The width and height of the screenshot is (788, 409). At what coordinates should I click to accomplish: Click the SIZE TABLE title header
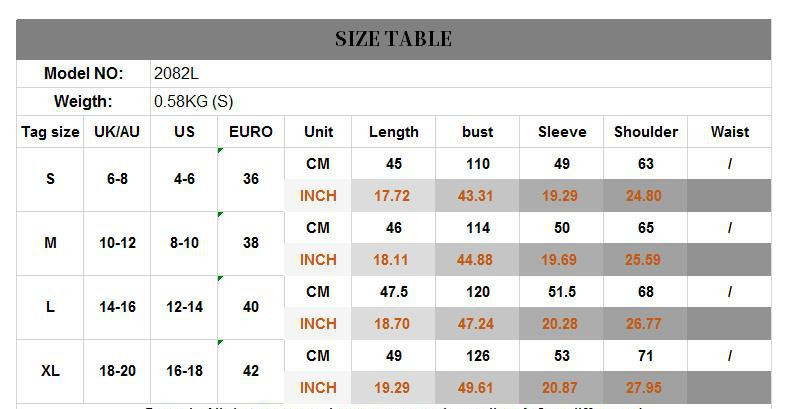393,39
